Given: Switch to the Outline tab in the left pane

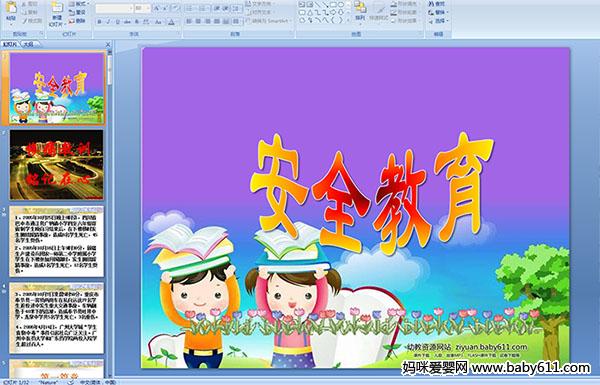Looking at the screenshot, I should click(29, 44).
